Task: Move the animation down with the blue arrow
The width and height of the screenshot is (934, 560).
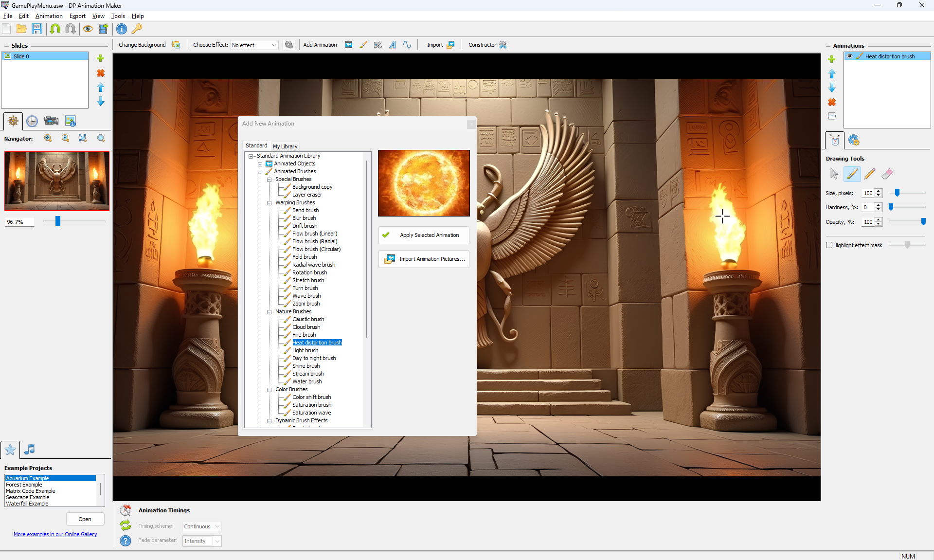Action: pyautogui.click(x=831, y=88)
